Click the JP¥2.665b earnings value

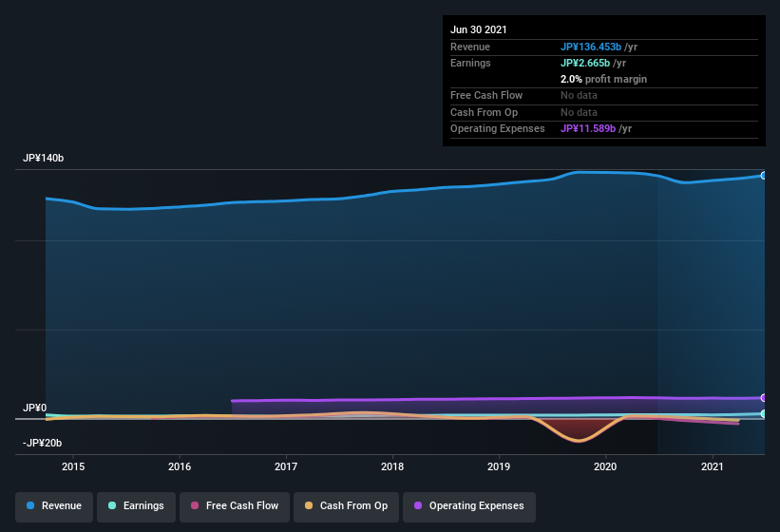[x=585, y=63]
